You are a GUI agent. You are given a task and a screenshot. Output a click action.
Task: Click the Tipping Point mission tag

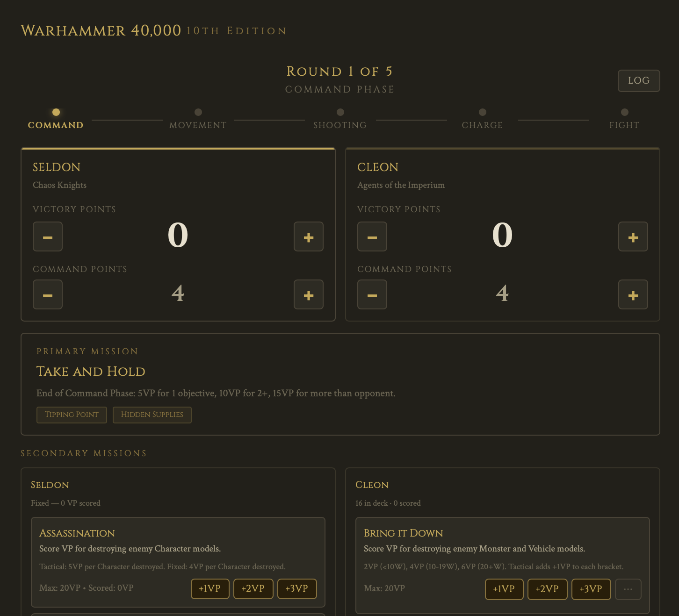tap(72, 415)
